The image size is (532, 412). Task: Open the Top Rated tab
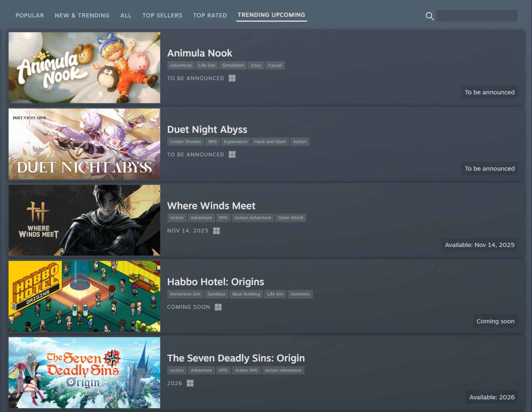click(x=209, y=15)
